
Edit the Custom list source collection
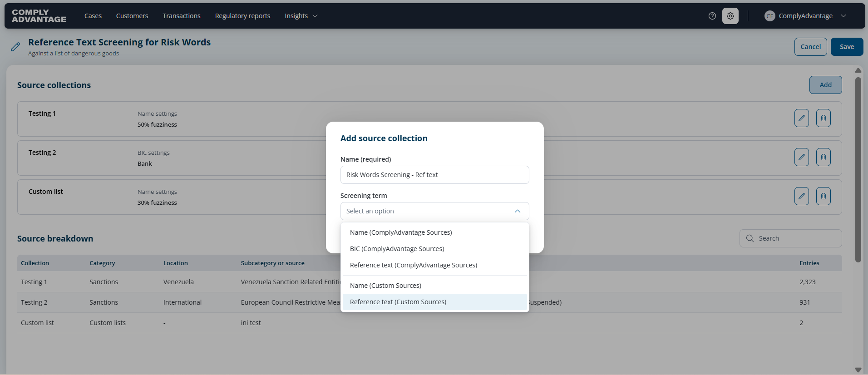802,196
